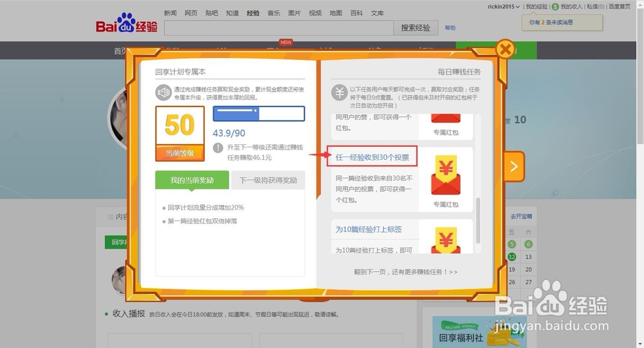Open 文库 in top navigation
This screenshot has width=644, height=348.
coord(377,13)
